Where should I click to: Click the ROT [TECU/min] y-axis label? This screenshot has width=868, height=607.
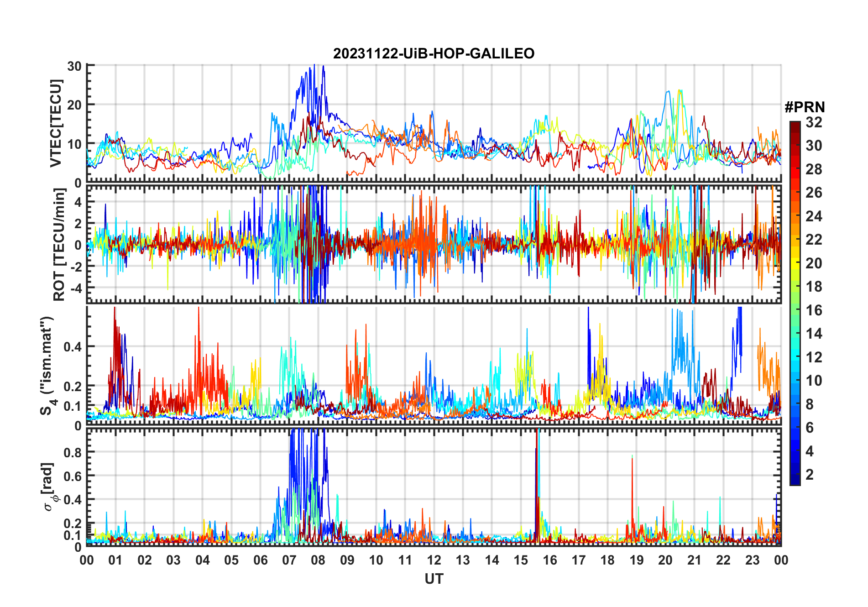tap(59, 244)
